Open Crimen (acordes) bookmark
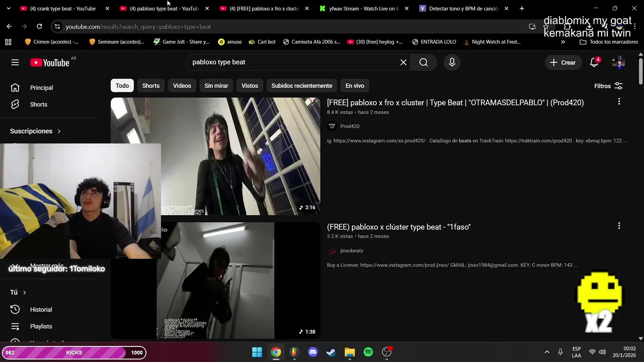This screenshot has height=362, width=644. (51, 42)
